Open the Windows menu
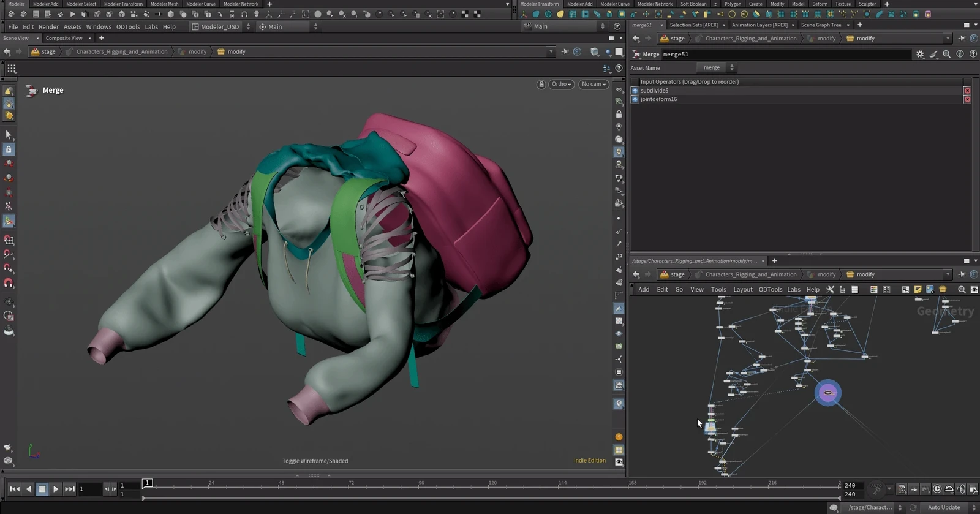 click(x=99, y=27)
